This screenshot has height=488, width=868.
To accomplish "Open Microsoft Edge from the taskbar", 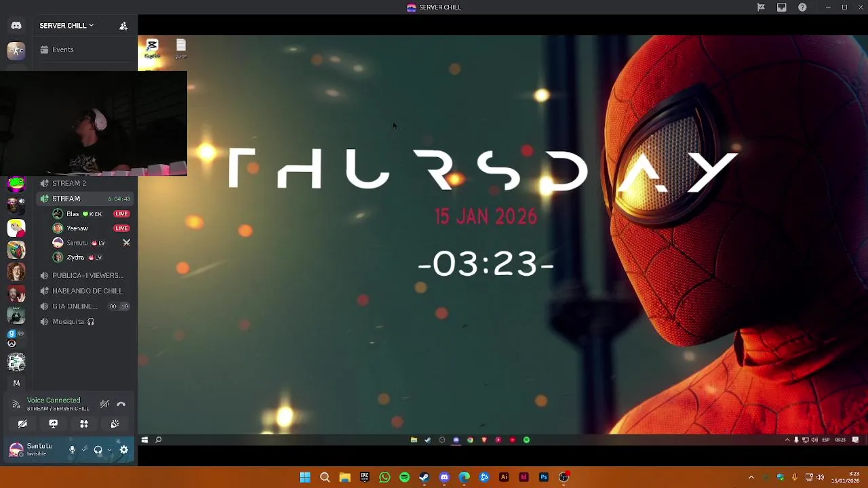I will click(464, 477).
